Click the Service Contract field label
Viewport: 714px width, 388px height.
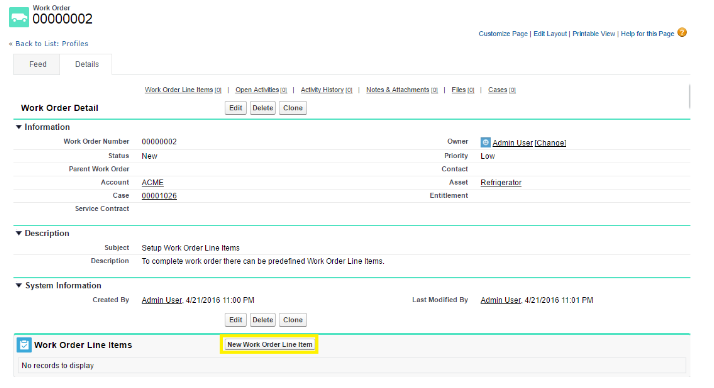(x=102, y=209)
